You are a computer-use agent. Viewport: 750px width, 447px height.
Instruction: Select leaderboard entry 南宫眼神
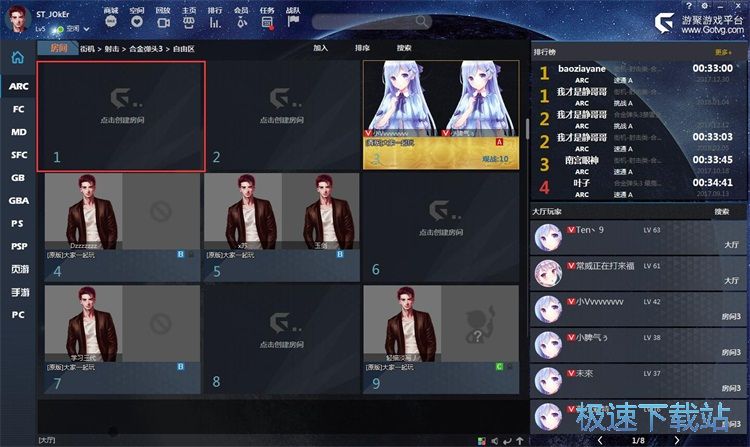click(639, 165)
